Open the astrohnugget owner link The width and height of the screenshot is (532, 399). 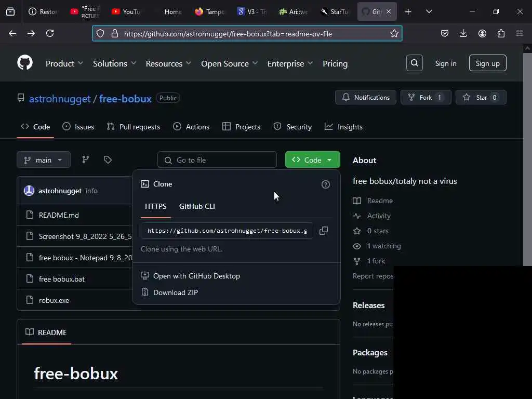(60, 99)
